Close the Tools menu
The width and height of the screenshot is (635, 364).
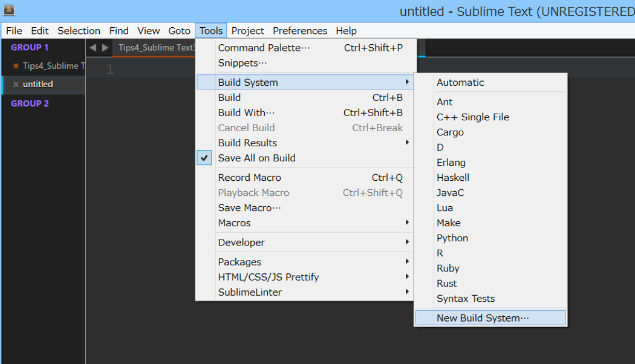[211, 31]
